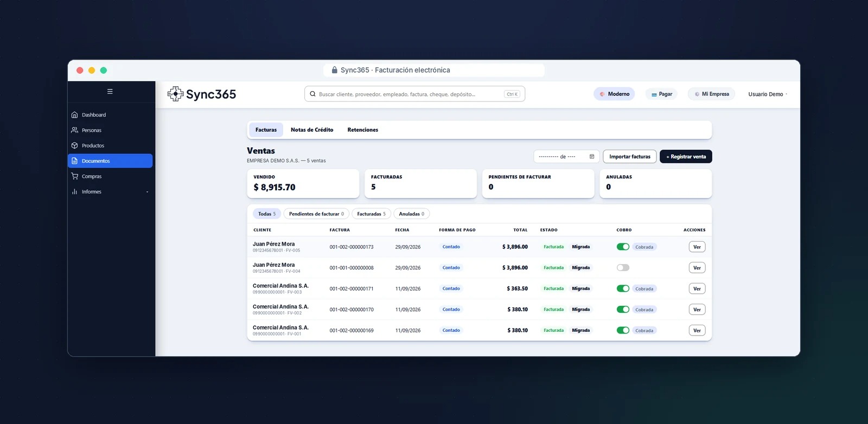Click the calendar icon in date filter
868x424 pixels.
(x=592, y=157)
